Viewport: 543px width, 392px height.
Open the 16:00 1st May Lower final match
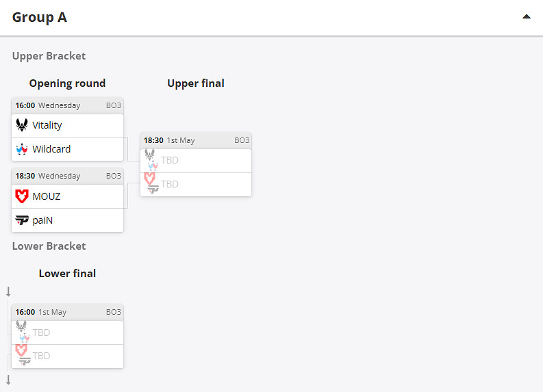coord(67,312)
